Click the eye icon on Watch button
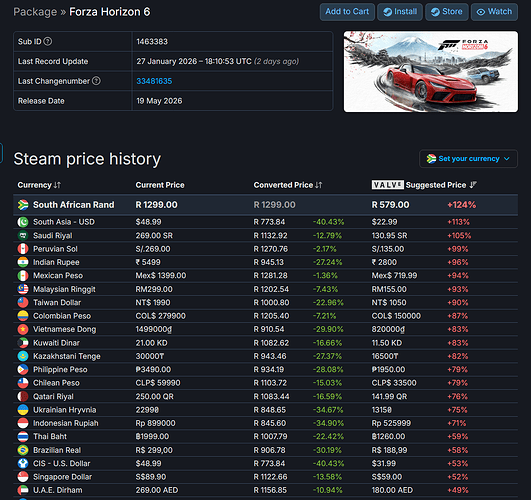The height and width of the screenshot is (500, 531). click(x=481, y=12)
